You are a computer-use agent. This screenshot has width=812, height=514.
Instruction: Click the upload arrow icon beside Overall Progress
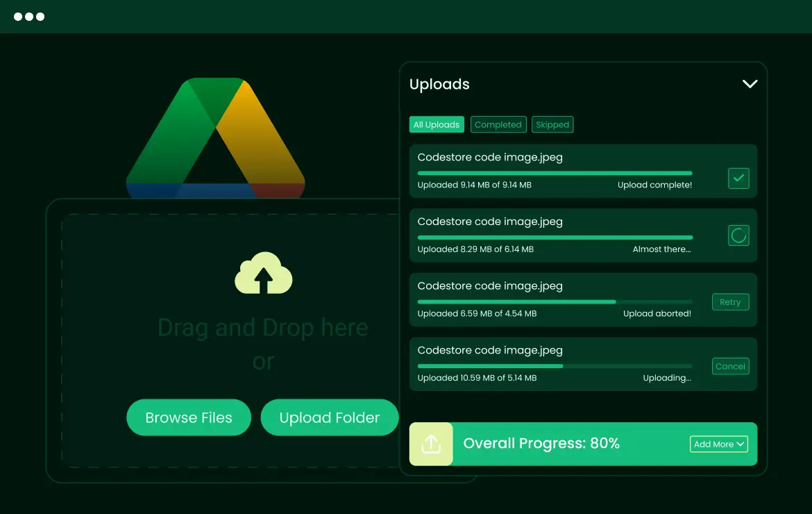[x=431, y=444]
